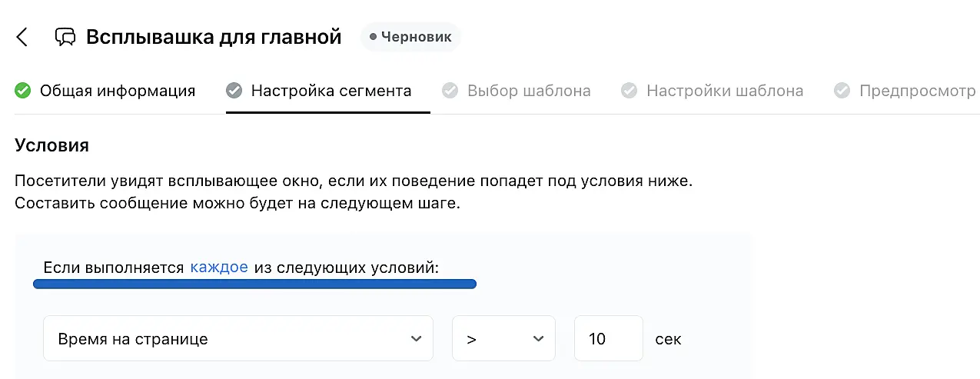Image resolution: width=980 pixels, height=379 pixels.
Task: Click the chevron of the operator selector
Action: click(538, 338)
